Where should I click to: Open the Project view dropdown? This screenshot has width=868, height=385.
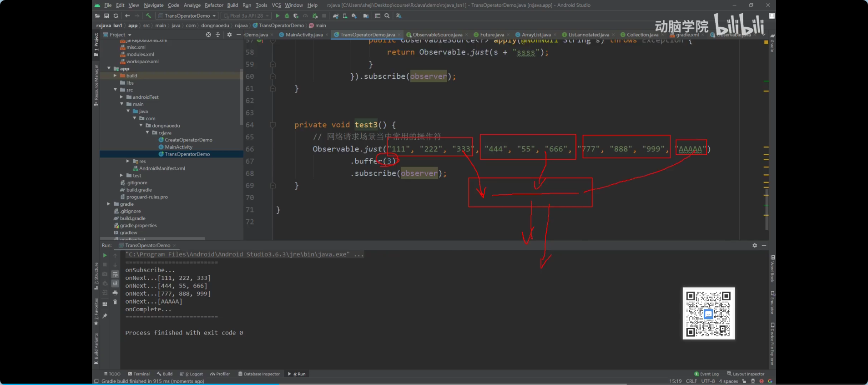coord(117,35)
